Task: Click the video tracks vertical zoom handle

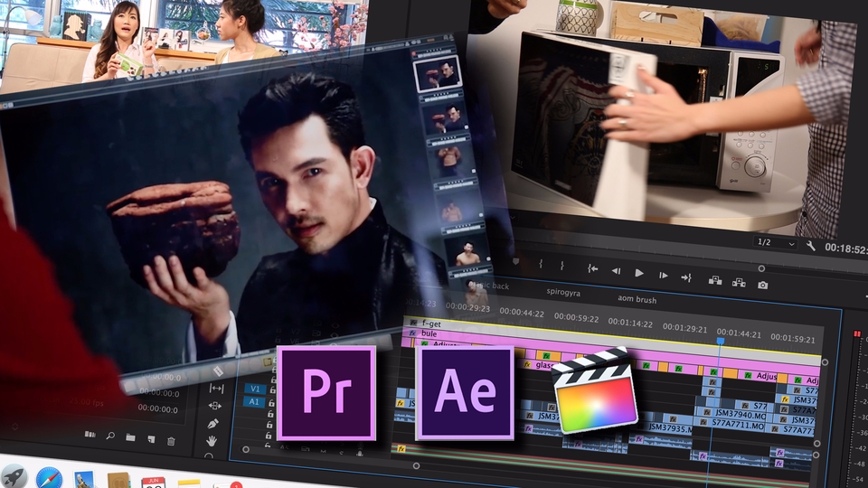Action: click(x=825, y=362)
